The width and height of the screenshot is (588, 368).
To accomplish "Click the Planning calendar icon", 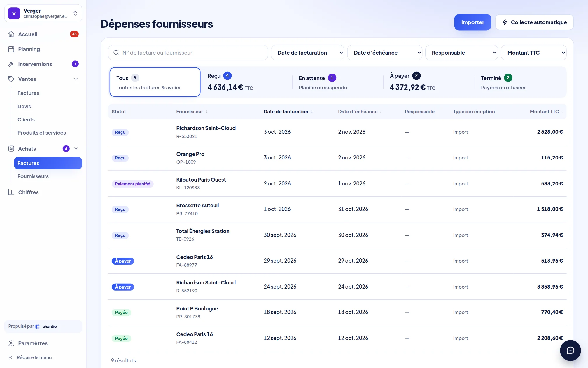I will (11, 49).
